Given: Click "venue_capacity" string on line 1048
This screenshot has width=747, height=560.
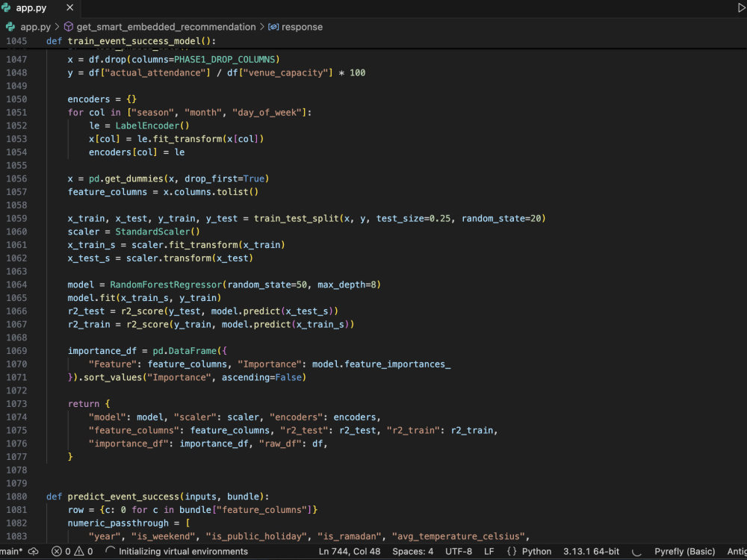Looking at the screenshot, I should coord(285,73).
